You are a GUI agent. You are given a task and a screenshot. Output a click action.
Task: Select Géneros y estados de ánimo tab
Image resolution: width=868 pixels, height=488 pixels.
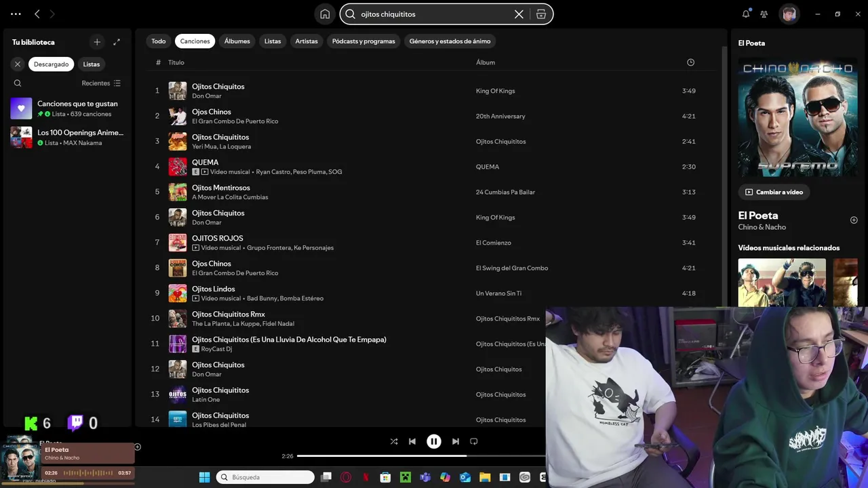[x=450, y=41]
